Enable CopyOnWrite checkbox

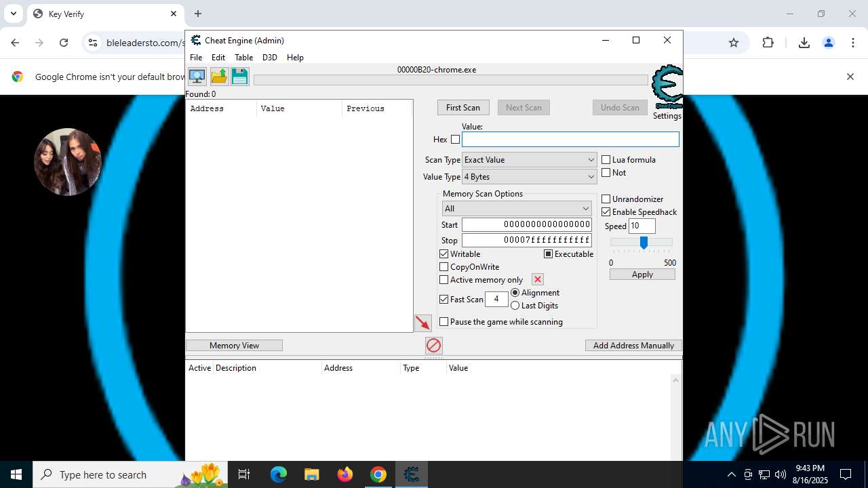[444, 267]
